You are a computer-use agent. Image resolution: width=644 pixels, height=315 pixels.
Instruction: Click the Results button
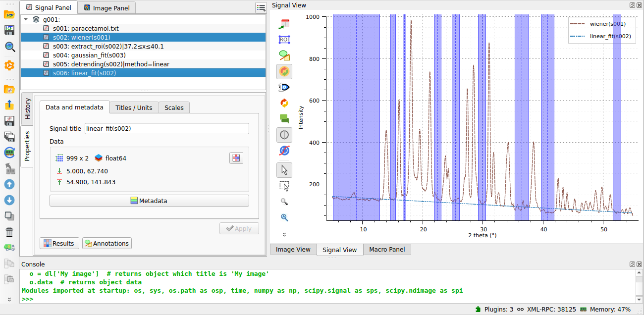pos(59,243)
